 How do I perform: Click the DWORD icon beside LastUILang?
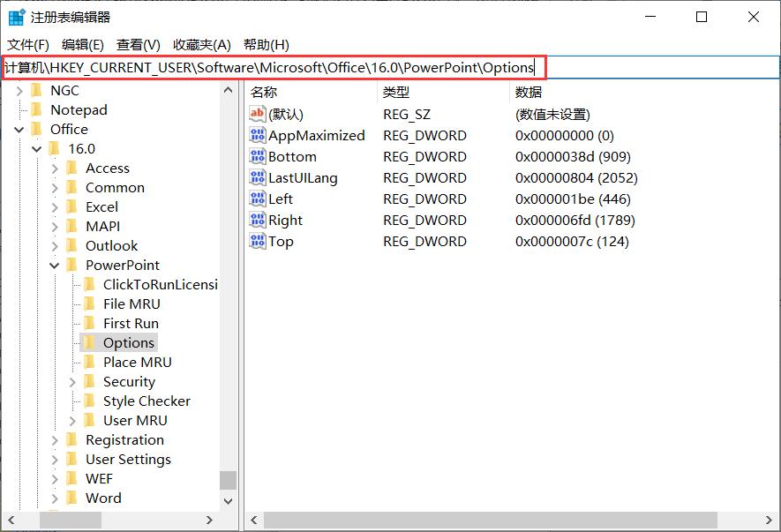click(x=258, y=177)
